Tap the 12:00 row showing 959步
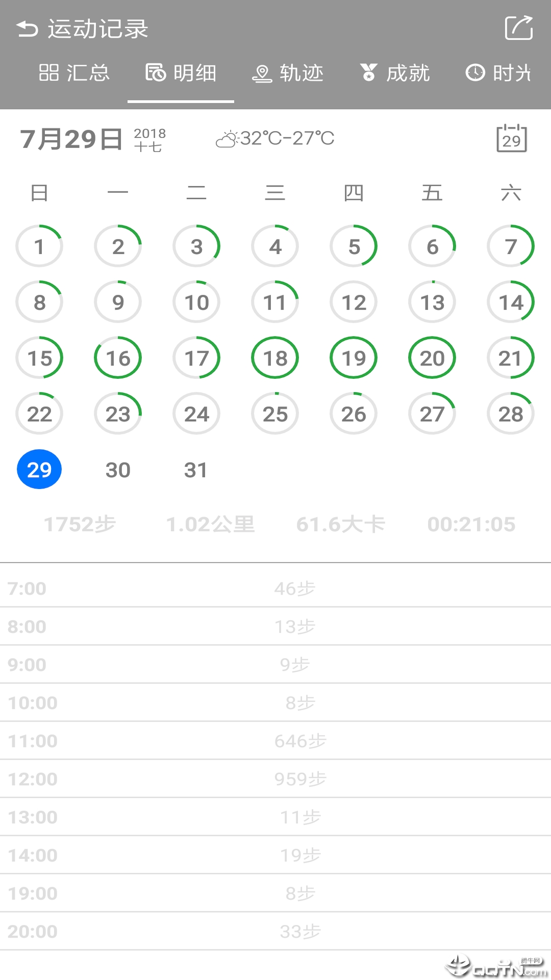The width and height of the screenshot is (551, 980). [x=275, y=779]
